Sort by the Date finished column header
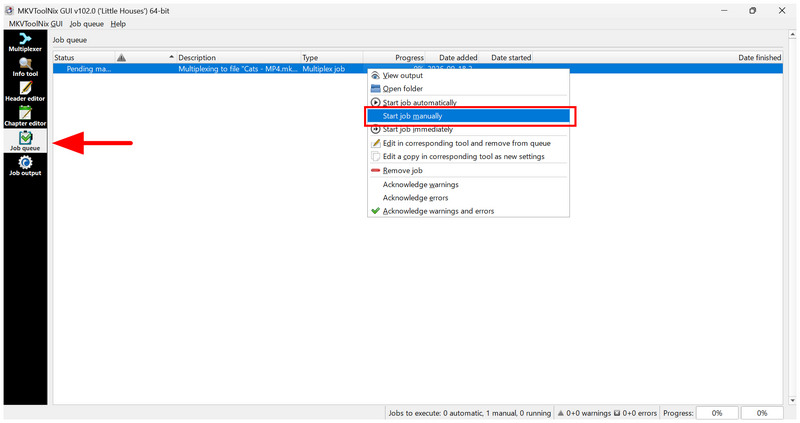This screenshot has width=800, height=423. click(657, 58)
